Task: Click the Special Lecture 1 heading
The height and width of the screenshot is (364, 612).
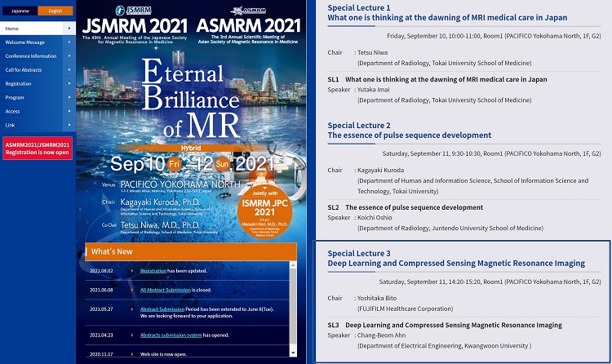Action: 359,8
